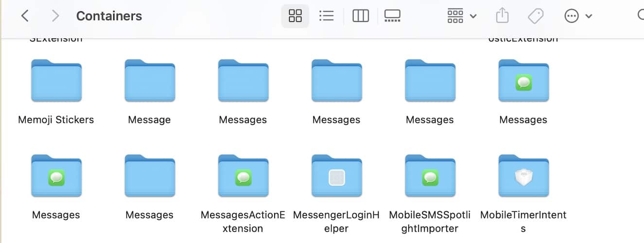Click the search magnifier icon

coord(641,16)
